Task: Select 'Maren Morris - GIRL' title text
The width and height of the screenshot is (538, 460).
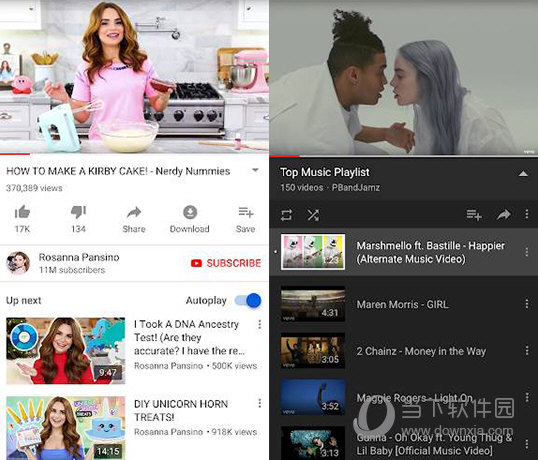Action: click(x=402, y=304)
